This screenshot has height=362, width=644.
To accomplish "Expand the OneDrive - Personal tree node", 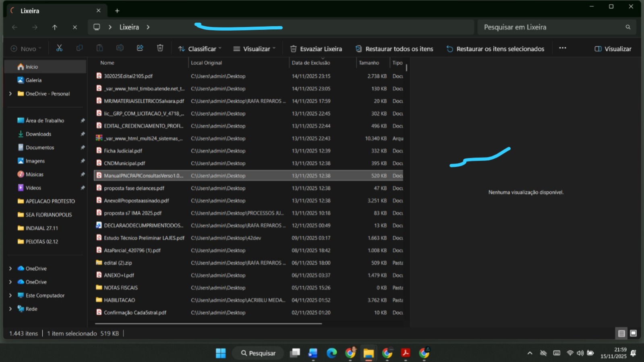I will [x=10, y=94].
